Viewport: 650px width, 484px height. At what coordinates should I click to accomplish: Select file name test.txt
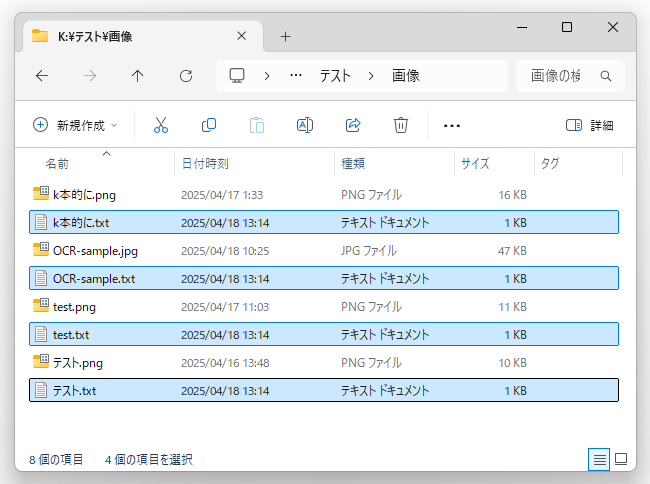[x=71, y=335]
